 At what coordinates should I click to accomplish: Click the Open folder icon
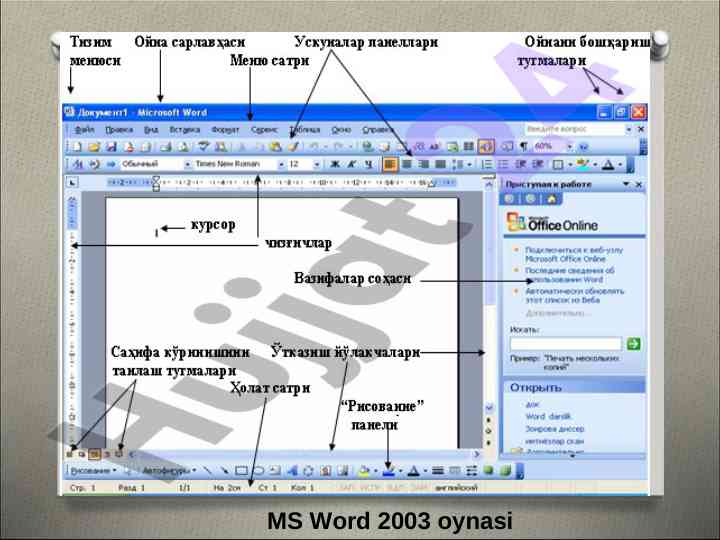point(94,147)
